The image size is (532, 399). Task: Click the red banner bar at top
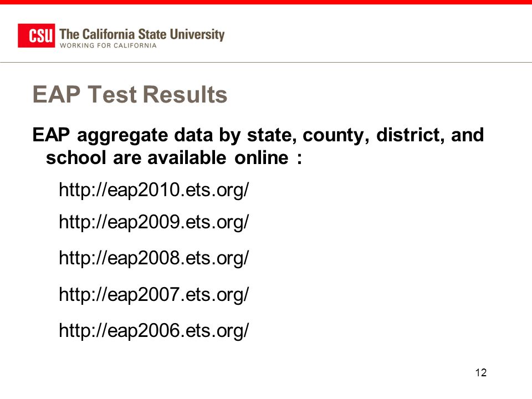266,2
